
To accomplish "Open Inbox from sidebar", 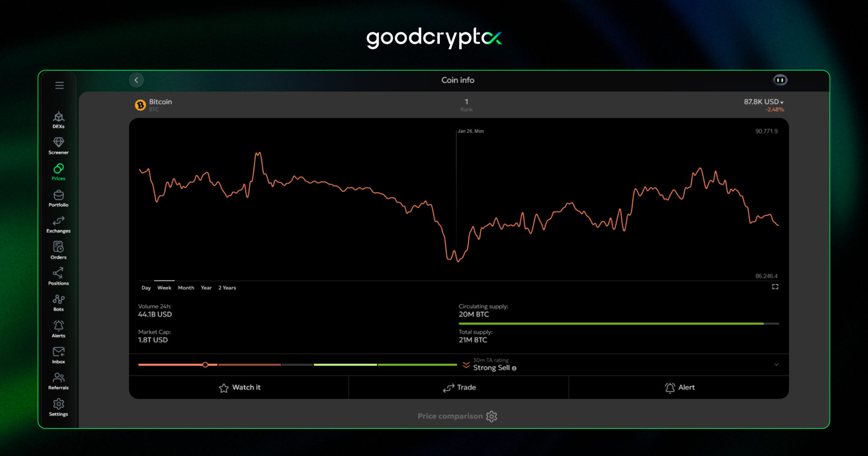I will pos(58,355).
